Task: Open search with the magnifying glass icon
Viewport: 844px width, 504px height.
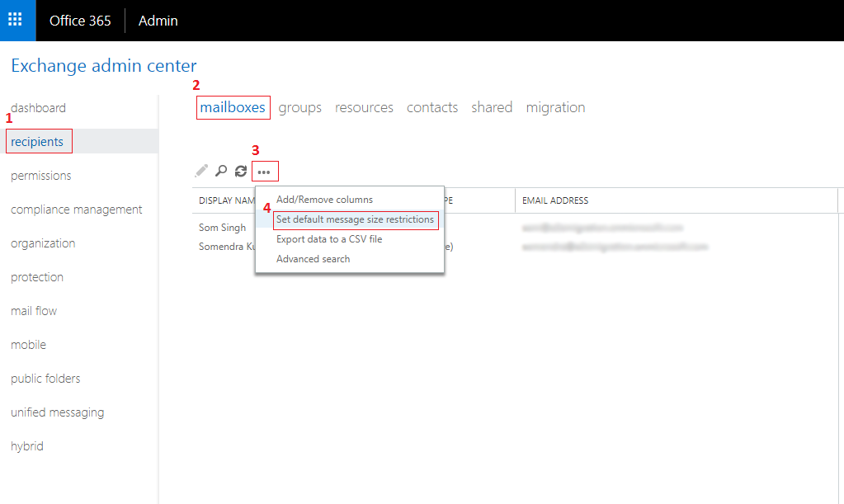Action: 220,170
